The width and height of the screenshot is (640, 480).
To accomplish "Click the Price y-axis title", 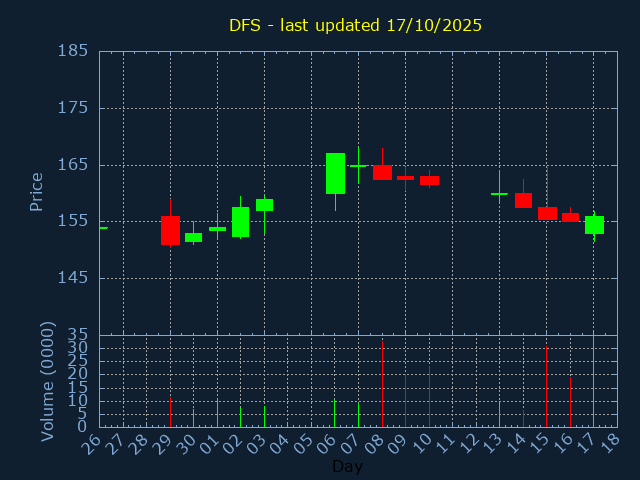I will (36, 191).
